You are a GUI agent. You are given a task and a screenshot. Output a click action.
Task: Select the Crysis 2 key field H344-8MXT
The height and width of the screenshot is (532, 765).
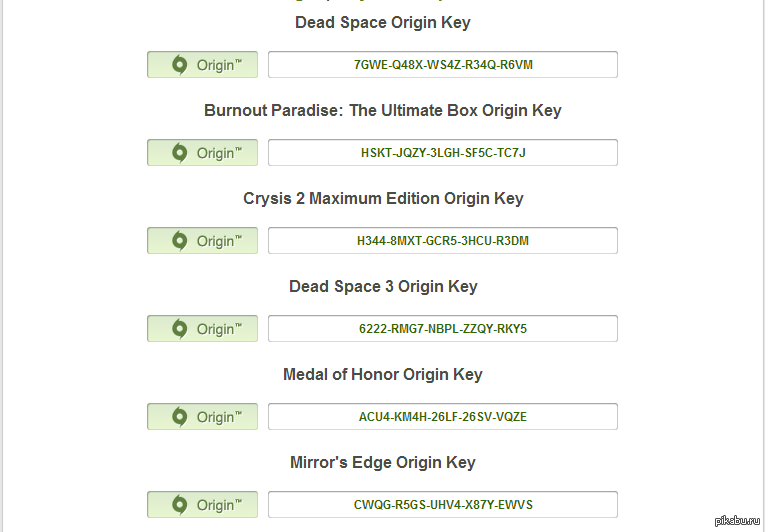tap(443, 240)
